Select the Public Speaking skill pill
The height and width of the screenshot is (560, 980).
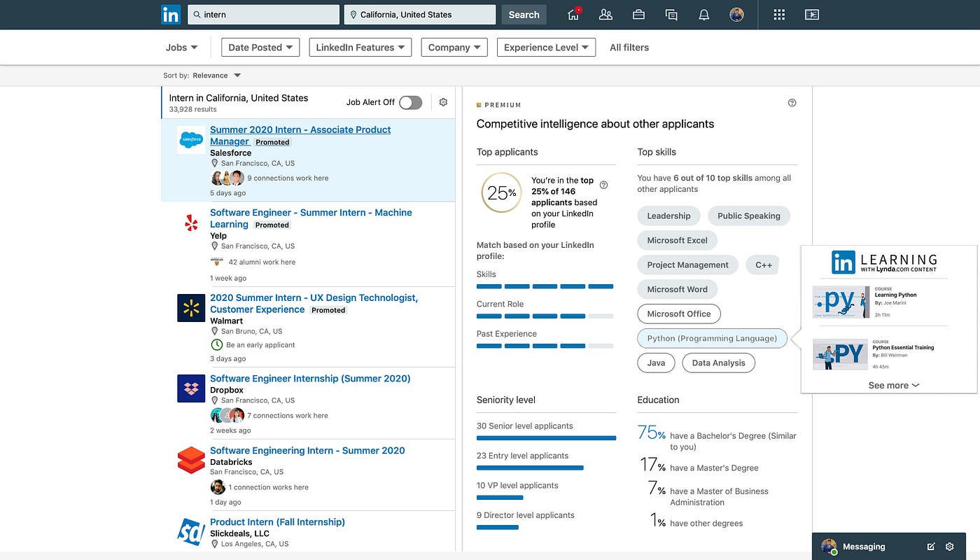(749, 216)
